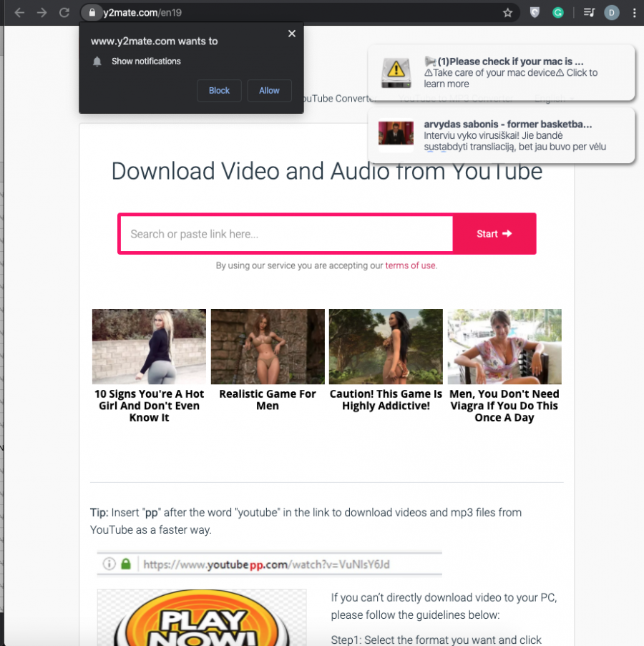Click the bell icon beside Show notifications
Image resolution: width=644 pixels, height=646 pixels.
[97, 62]
